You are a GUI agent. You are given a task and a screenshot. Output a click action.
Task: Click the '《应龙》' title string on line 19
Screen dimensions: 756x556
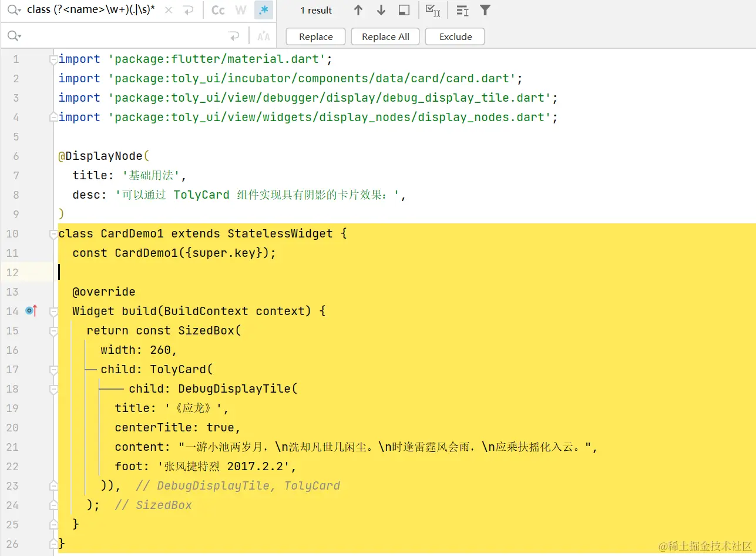[193, 408]
